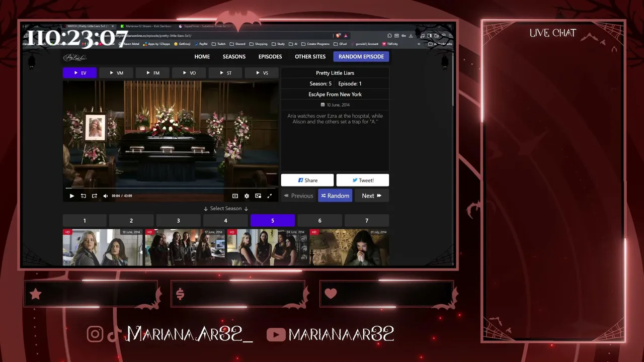This screenshot has height=362, width=644.
Task: Switch to the FM video source
Action: [152, 73]
